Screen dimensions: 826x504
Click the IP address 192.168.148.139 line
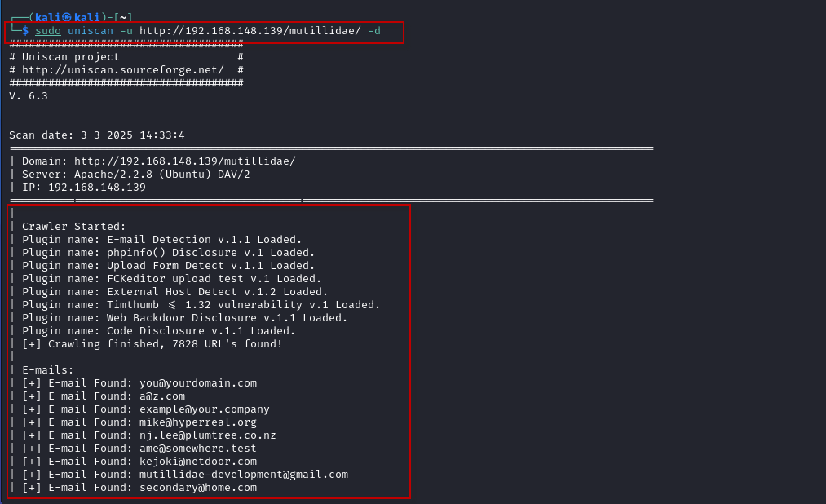[x=84, y=188]
